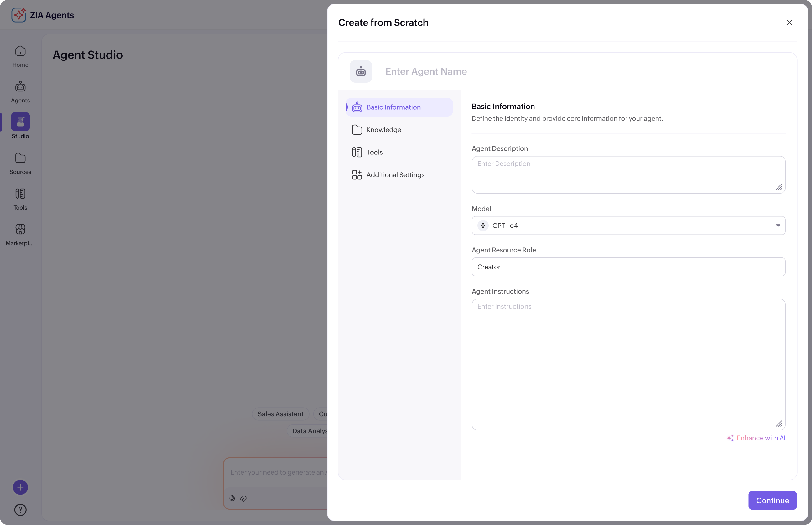812x525 pixels.
Task: Select the Studio sidebar icon
Action: click(20, 122)
